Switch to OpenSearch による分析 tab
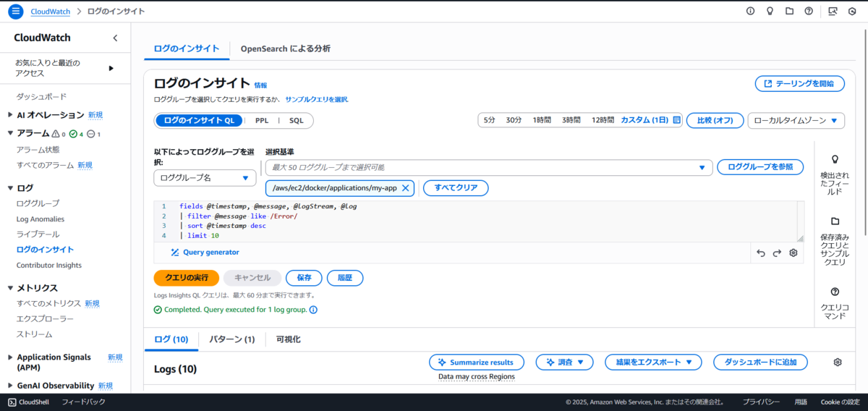The height and width of the screenshot is (411, 868). tap(285, 48)
